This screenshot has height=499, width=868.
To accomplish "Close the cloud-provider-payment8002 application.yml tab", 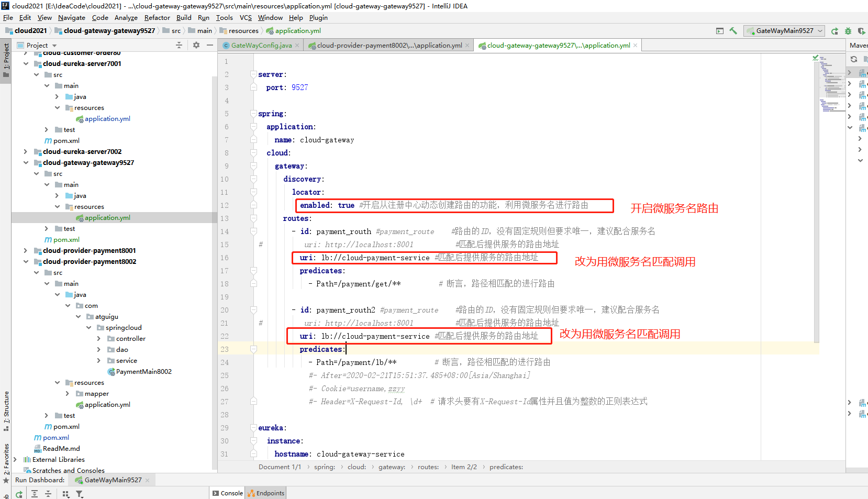I will click(x=468, y=46).
